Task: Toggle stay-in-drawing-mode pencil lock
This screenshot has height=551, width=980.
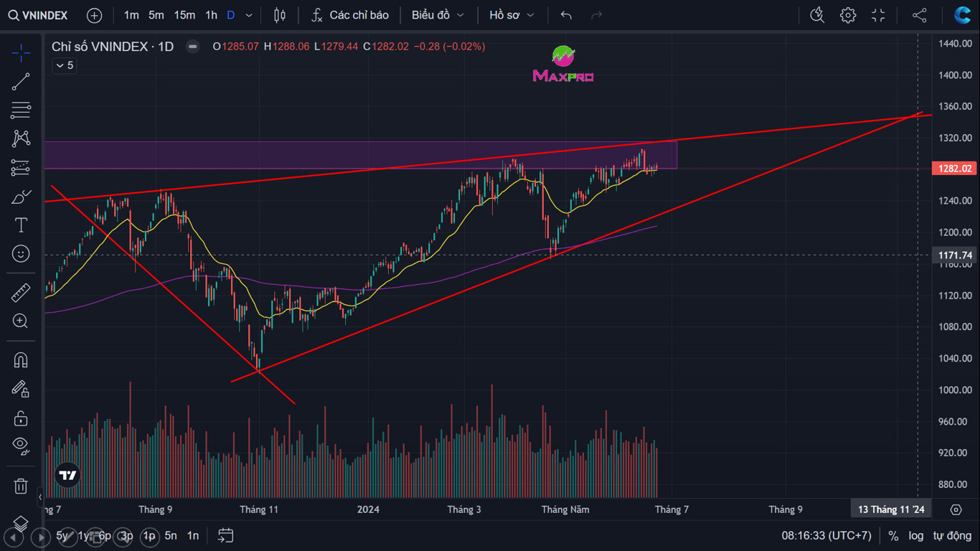Action: [21, 389]
